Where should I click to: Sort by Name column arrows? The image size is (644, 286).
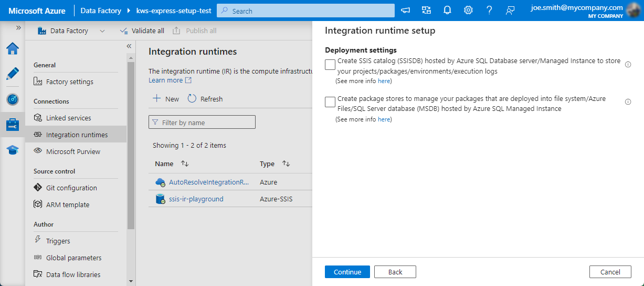[185, 164]
